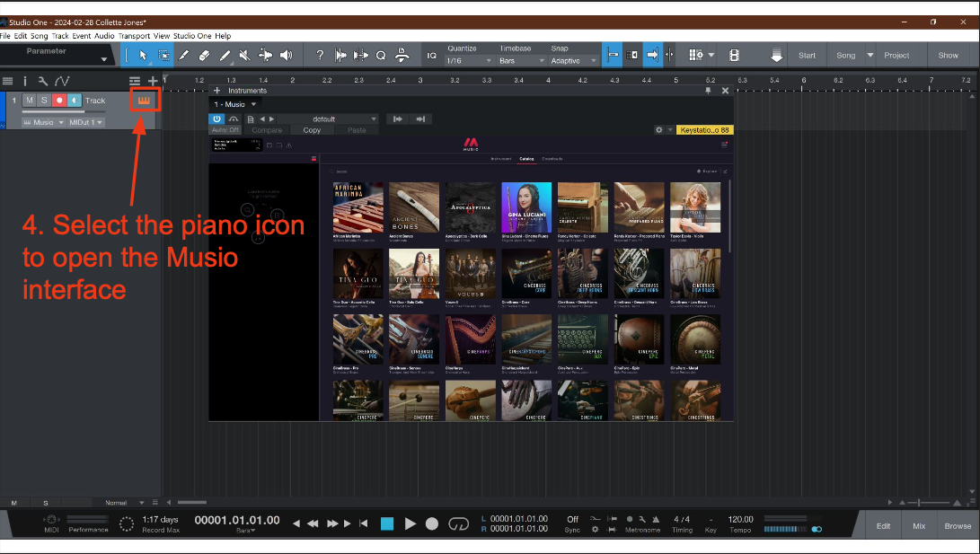980x554 pixels.
Task: Open the 'default' preset dropdown
Action: (328, 119)
